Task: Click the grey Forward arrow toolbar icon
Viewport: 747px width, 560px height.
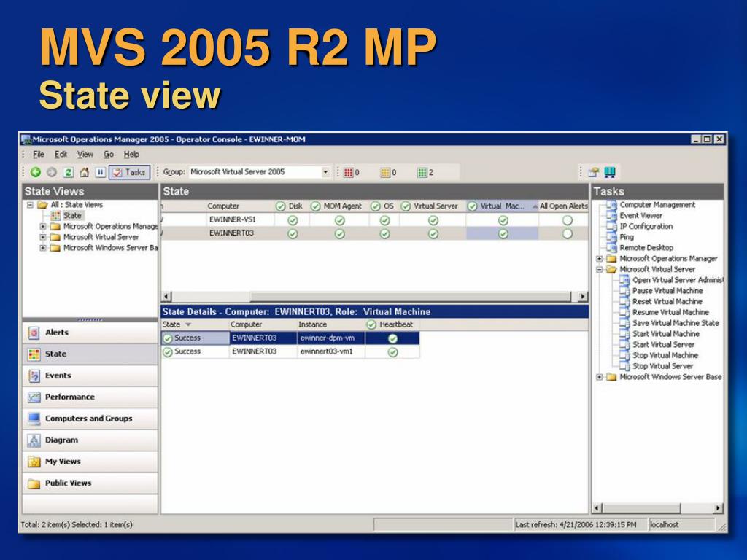Action: point(52,172)
